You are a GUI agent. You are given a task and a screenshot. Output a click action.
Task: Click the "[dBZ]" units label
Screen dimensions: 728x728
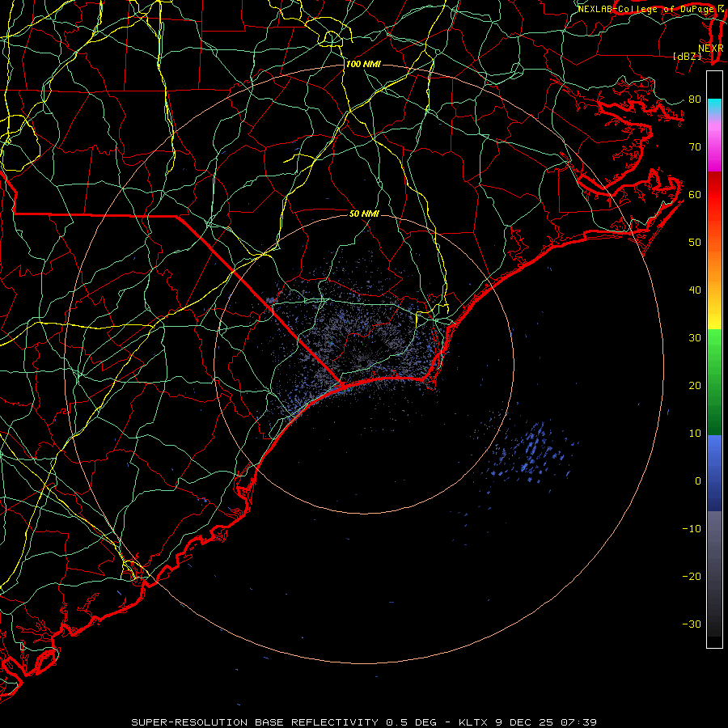(x=687, y=56)
